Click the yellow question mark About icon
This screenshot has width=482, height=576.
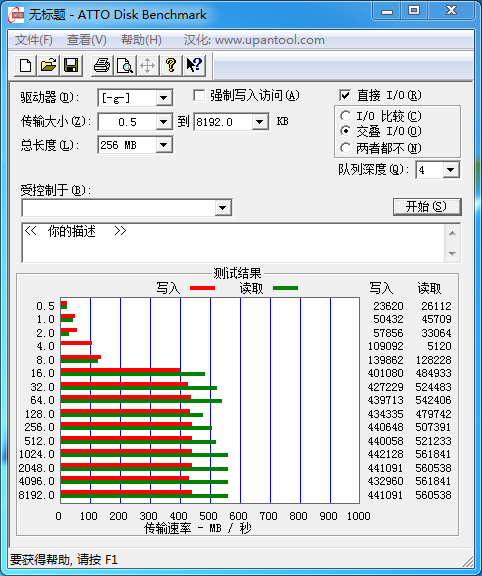170,66
